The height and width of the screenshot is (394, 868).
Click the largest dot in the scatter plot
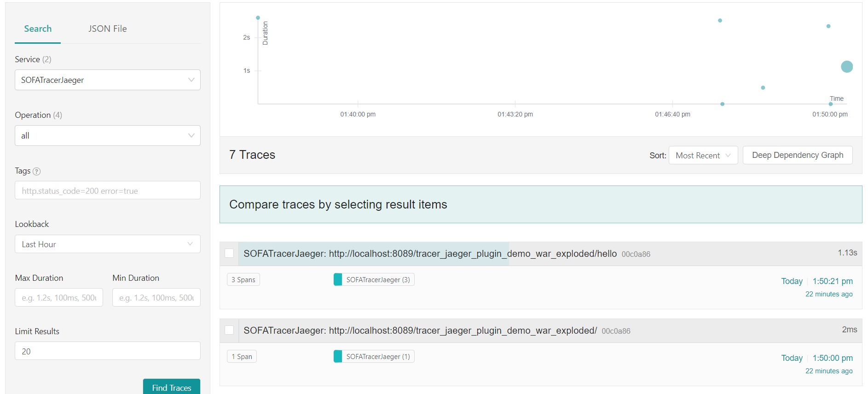847,67
